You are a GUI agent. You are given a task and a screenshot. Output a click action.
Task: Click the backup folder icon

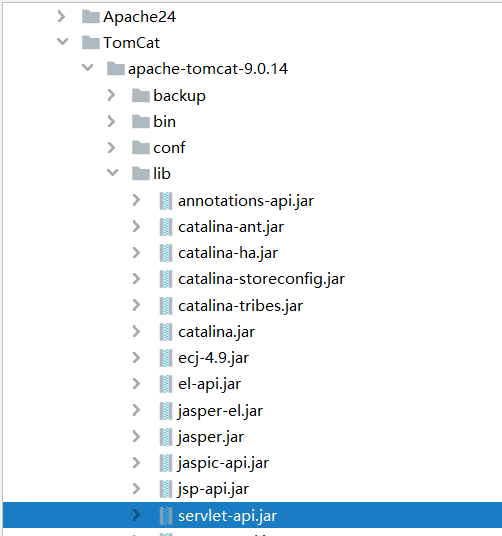click(141, 95)
